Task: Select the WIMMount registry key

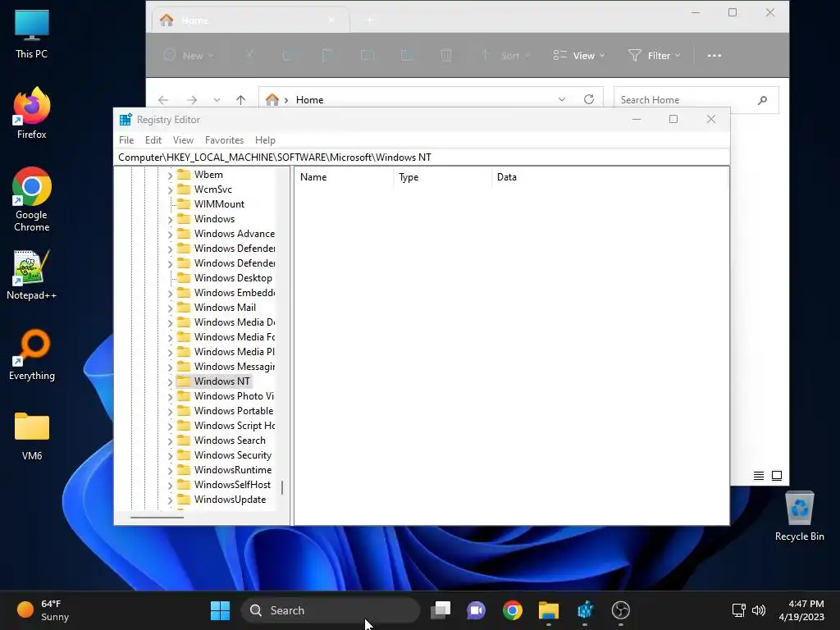Action: (x=219, y=204)
